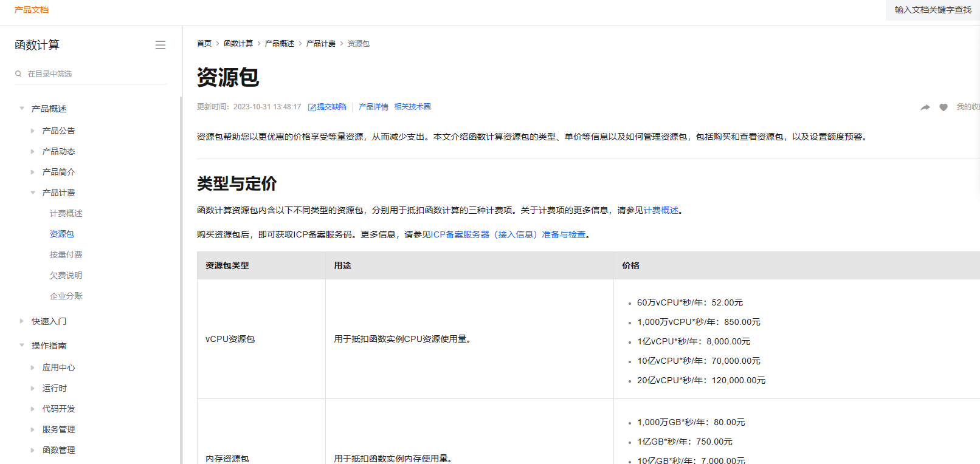Viewport: 980px width, 464px height.
Task: Click the sidebar vertical scrollbar
Action: pyautogui.click(x=181, y=279)
